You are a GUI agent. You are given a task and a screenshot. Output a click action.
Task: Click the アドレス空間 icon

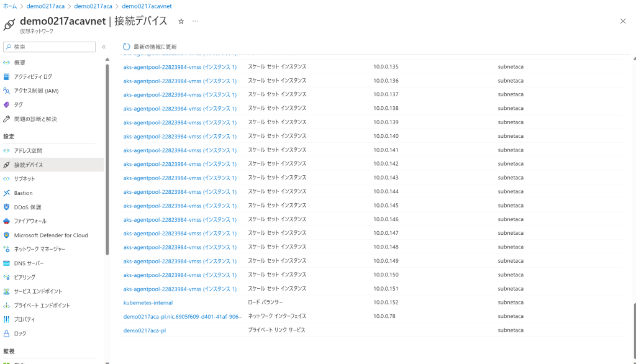pos(6,150)
